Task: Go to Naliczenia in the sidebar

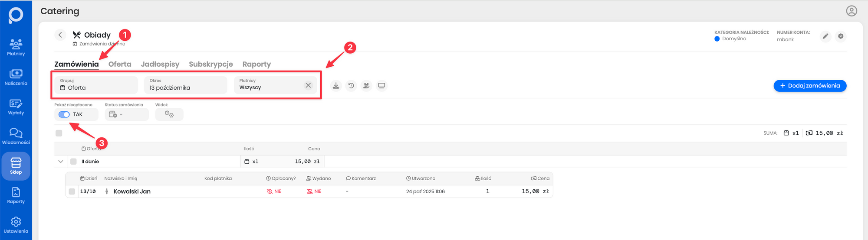Action: click(16, 77)
